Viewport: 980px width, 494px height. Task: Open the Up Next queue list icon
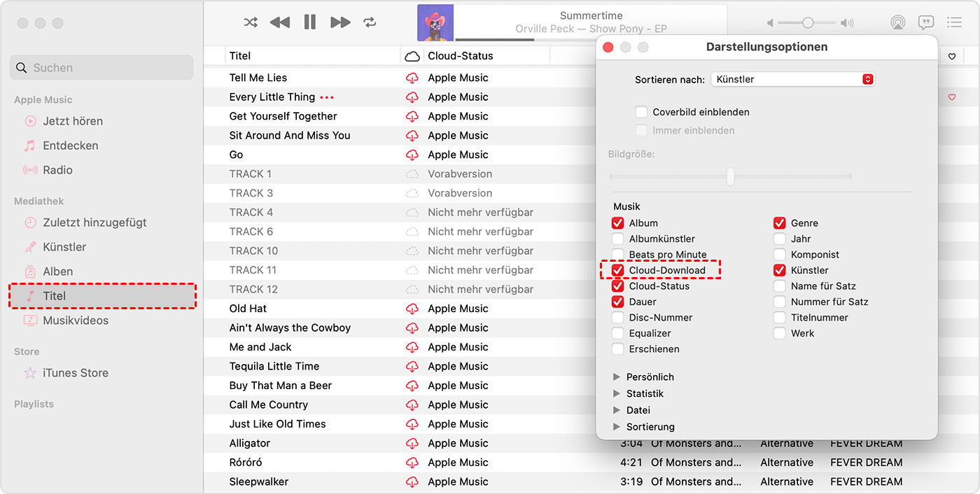click(x=953, y=22)
